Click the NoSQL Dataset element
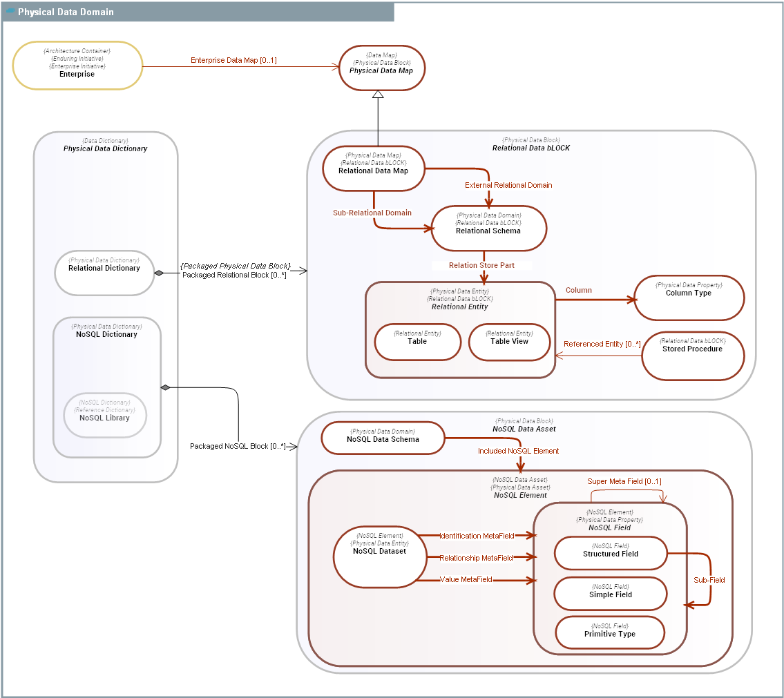The height and width of the screenshot is (698, 784). pos(379,556)
